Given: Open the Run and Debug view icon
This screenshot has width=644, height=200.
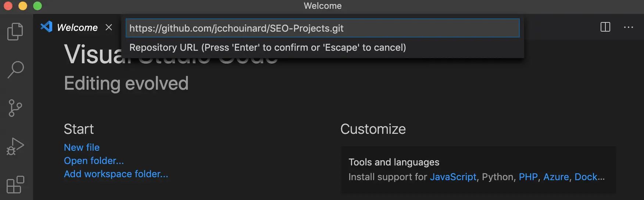Looking at the screenshot, I should (x=15, y=146).
